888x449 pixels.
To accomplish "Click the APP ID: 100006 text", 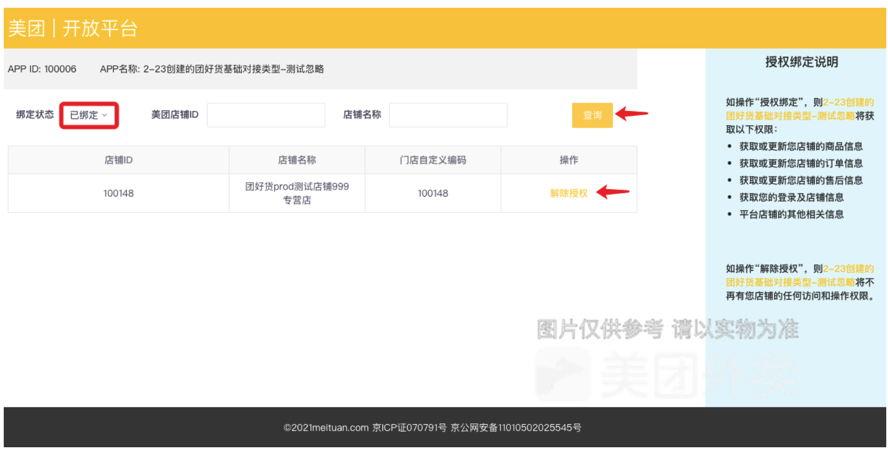I will pyautogui.click(x=42, y=69).
